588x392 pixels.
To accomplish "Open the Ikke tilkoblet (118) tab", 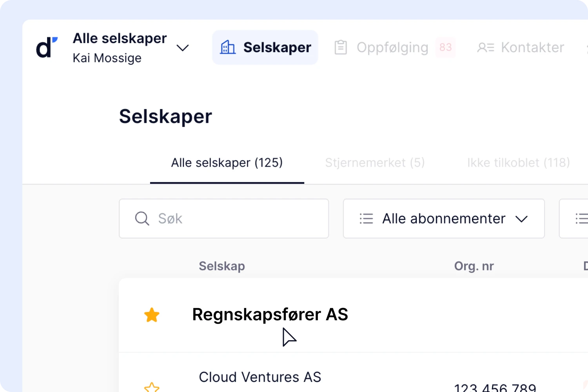I will [518, 163].
